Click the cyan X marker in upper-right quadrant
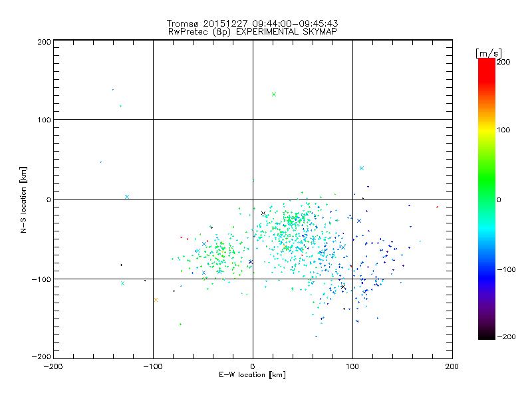 362,168
